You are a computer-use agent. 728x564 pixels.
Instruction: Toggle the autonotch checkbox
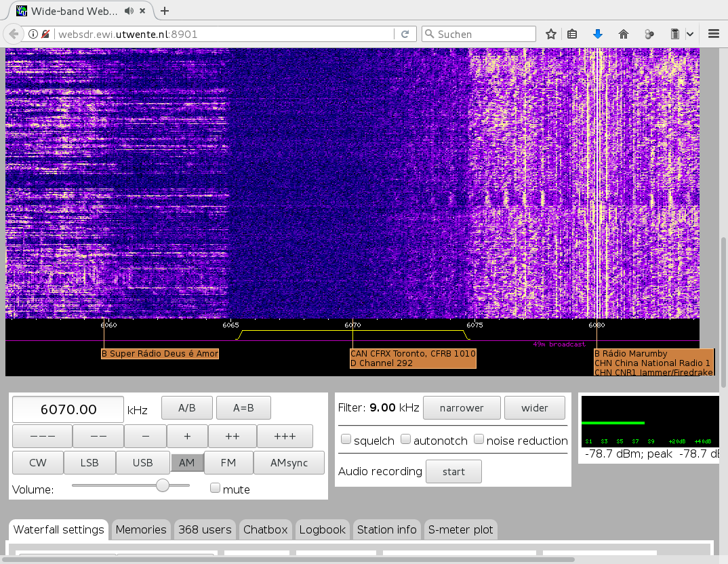click(406, 439)
